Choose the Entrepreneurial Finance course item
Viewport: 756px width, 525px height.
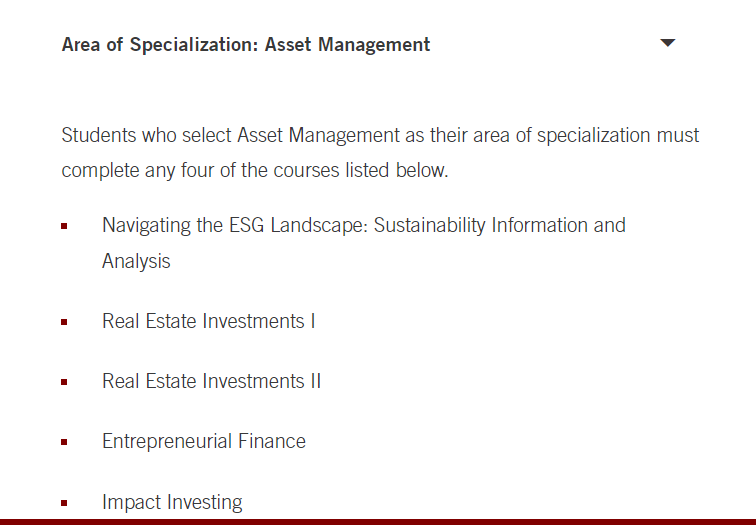click(204, 441)
